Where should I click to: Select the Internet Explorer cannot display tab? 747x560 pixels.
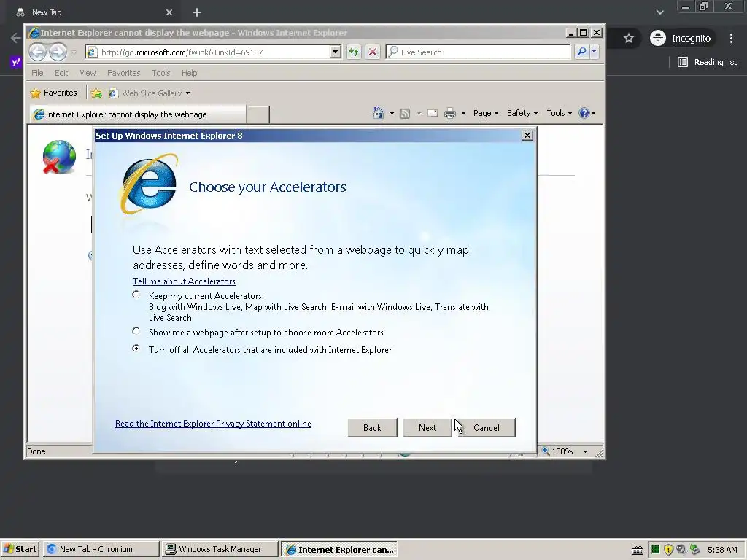coord(138,114)
